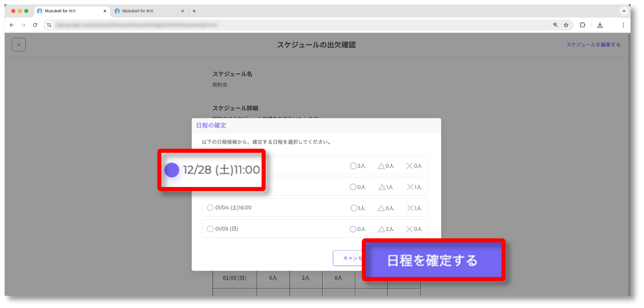Open the browser extensions puzzle icon
Screen dimensions: 644x308
click(582, 25)
